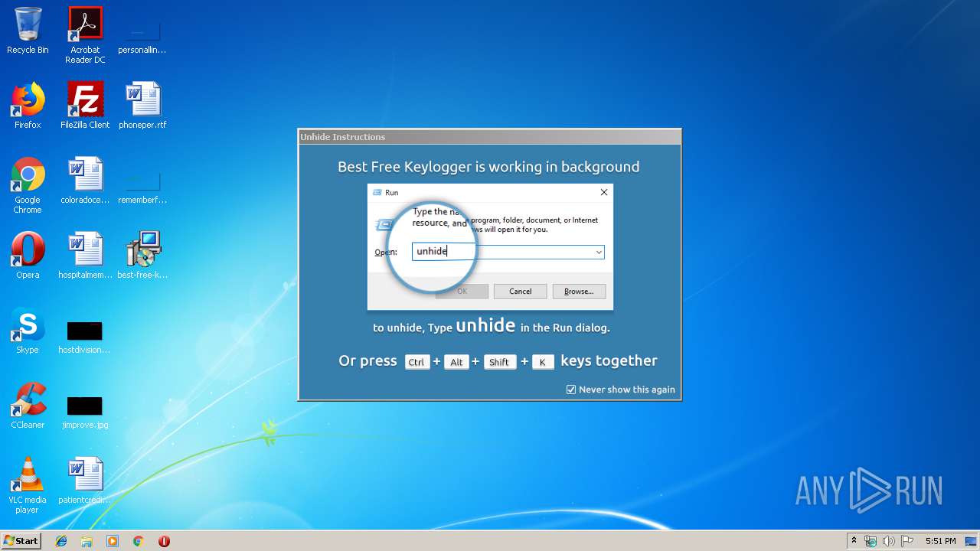Open the network tray icon

coord(871,541)
